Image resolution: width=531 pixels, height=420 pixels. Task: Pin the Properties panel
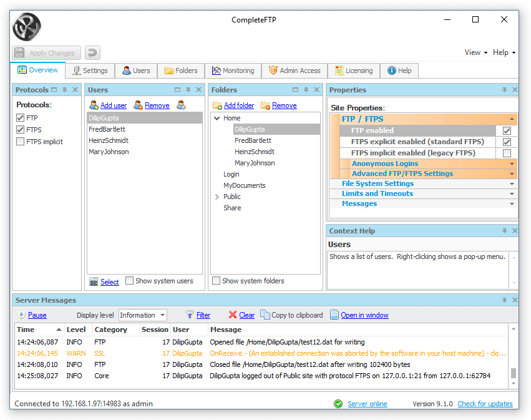(x=504, y=90)
